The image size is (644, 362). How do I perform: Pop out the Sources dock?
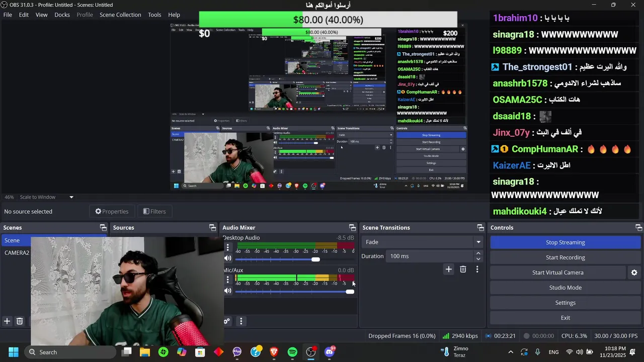[x=212, y=228]
